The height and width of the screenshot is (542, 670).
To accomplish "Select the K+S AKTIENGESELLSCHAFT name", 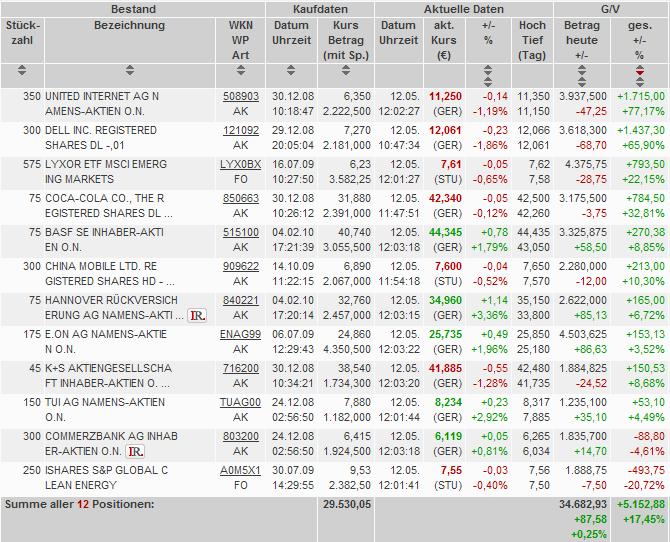I will [109, 376].
